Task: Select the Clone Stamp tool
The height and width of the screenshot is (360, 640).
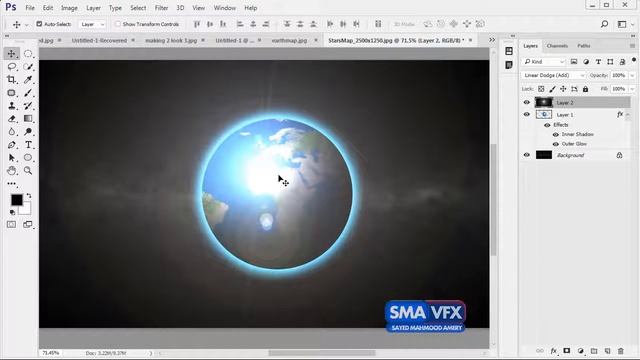Action: 11,106
